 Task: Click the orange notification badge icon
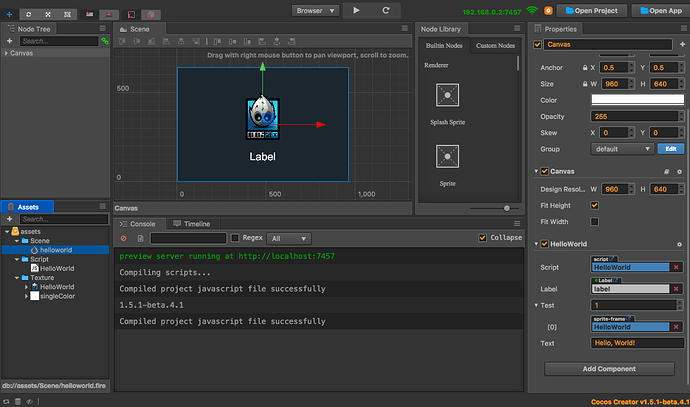(x=548, y=10)
